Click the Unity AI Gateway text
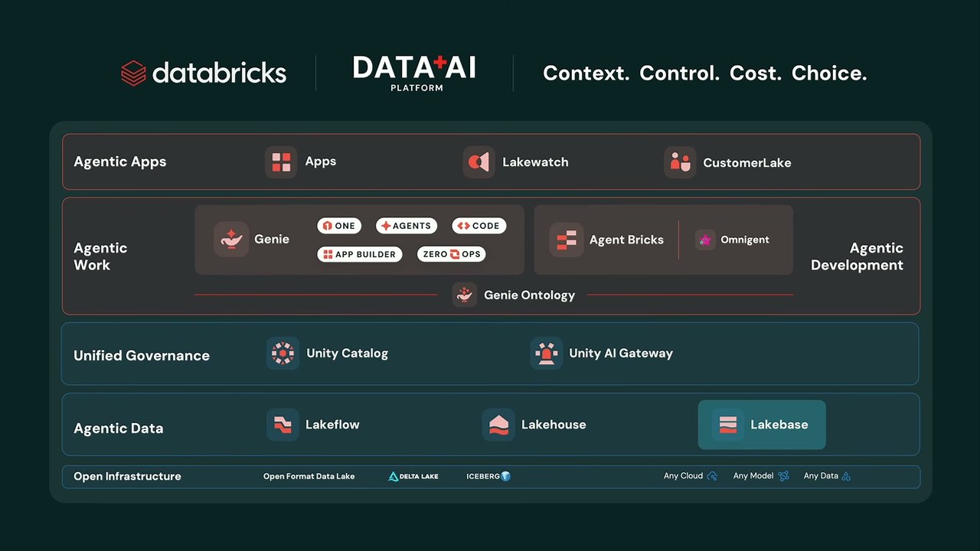This screenshot has height=551, width=980. click(621, 354)
